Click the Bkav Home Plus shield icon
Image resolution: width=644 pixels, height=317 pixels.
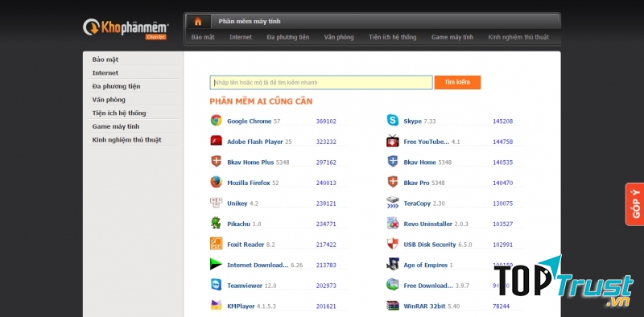(216, 162)
